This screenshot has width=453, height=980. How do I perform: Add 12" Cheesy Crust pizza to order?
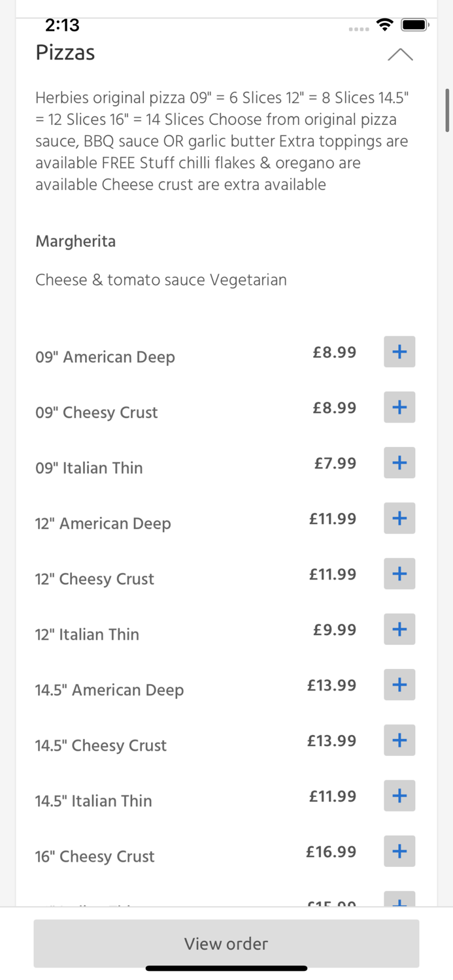[399, 574]
